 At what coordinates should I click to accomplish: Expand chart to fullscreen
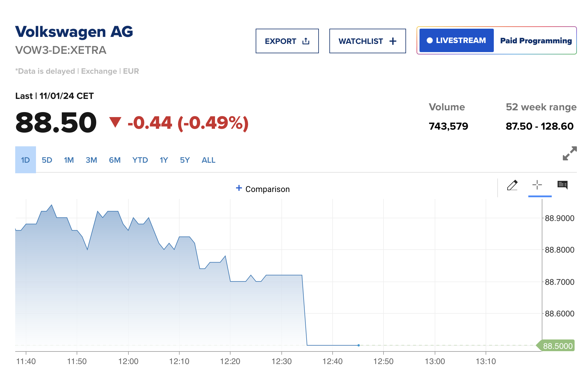(569, 153)
